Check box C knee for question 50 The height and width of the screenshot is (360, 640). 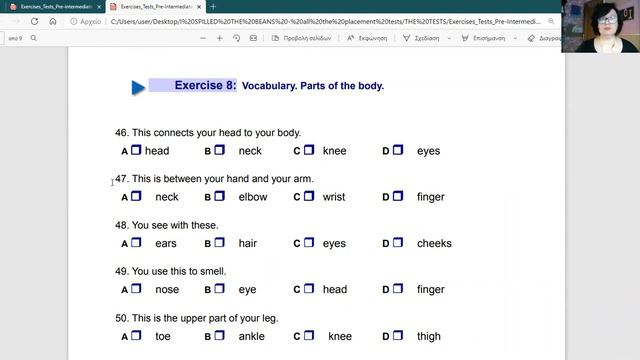(x=309, y=336)
